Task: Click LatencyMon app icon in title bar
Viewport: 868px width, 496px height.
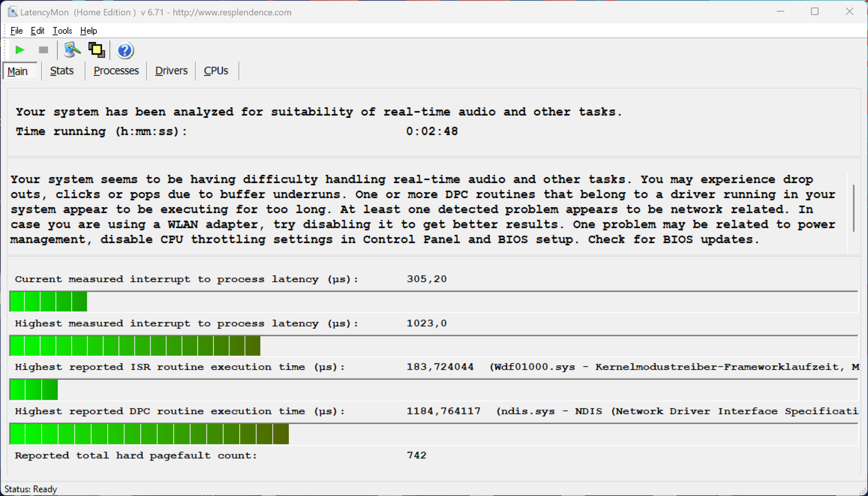Action: point(12,12)
